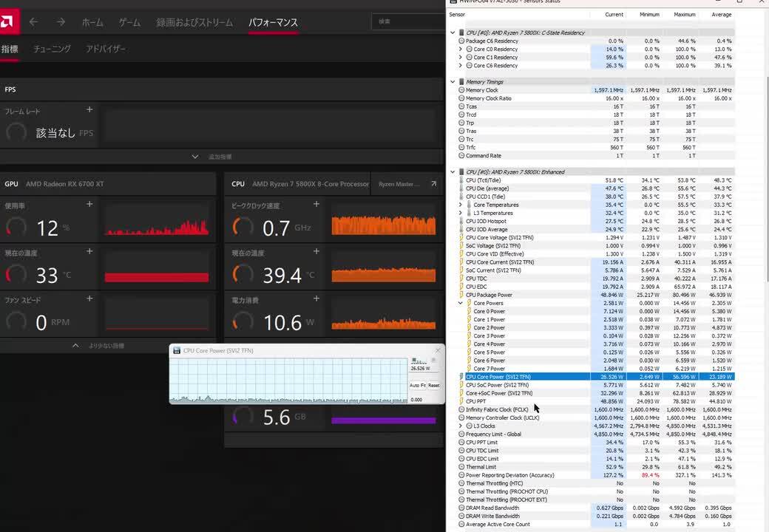This screenshot has height=532, width=769.
Task: Click the CPU TDC lightning icon
Action: pyautogui.click(x=461, y=279)
